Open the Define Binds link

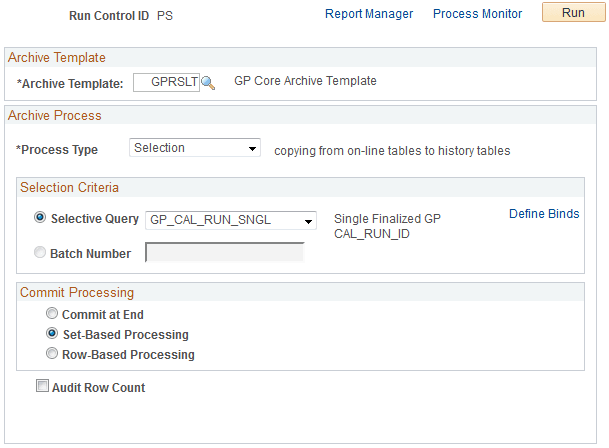click(x=544, y=214)
